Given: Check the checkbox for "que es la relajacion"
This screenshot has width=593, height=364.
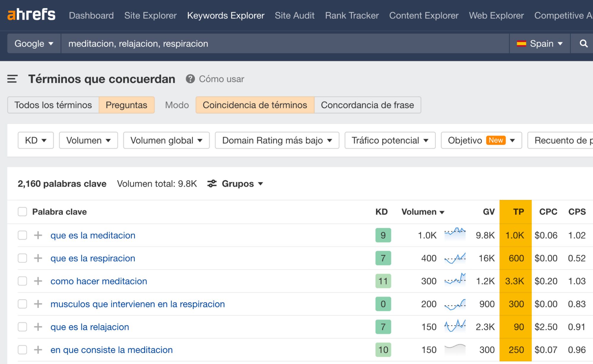Looking at the screenshot, I should (22, 327).
